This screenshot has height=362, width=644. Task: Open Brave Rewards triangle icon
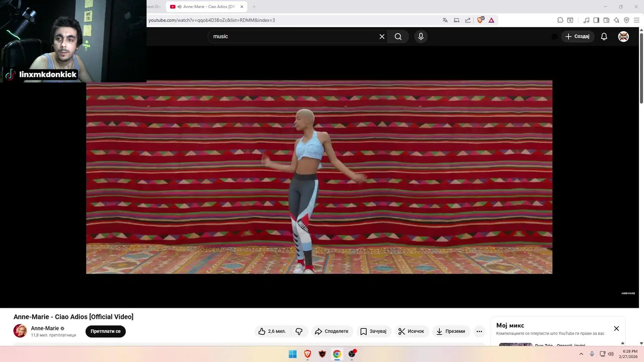tap(491, 20)
